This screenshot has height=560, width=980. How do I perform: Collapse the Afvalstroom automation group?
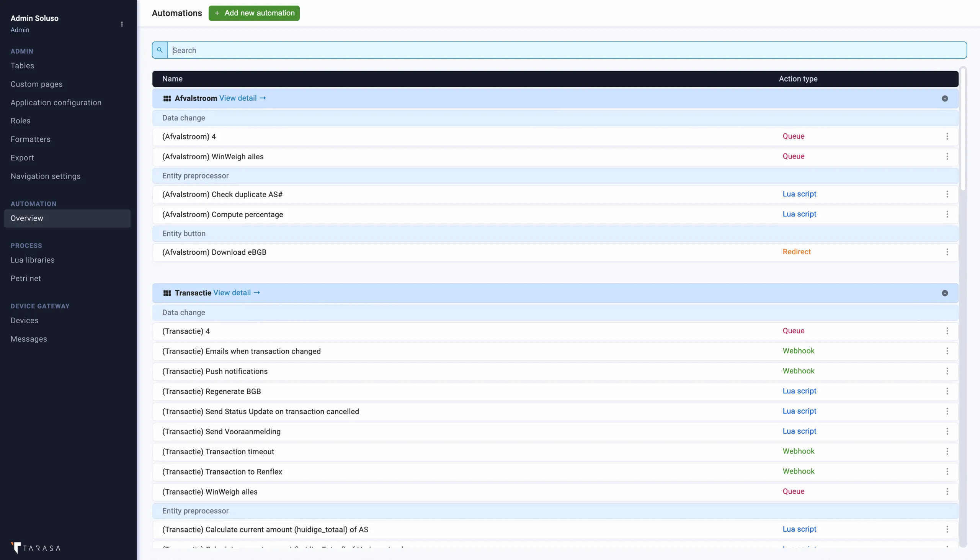(945, 98)
